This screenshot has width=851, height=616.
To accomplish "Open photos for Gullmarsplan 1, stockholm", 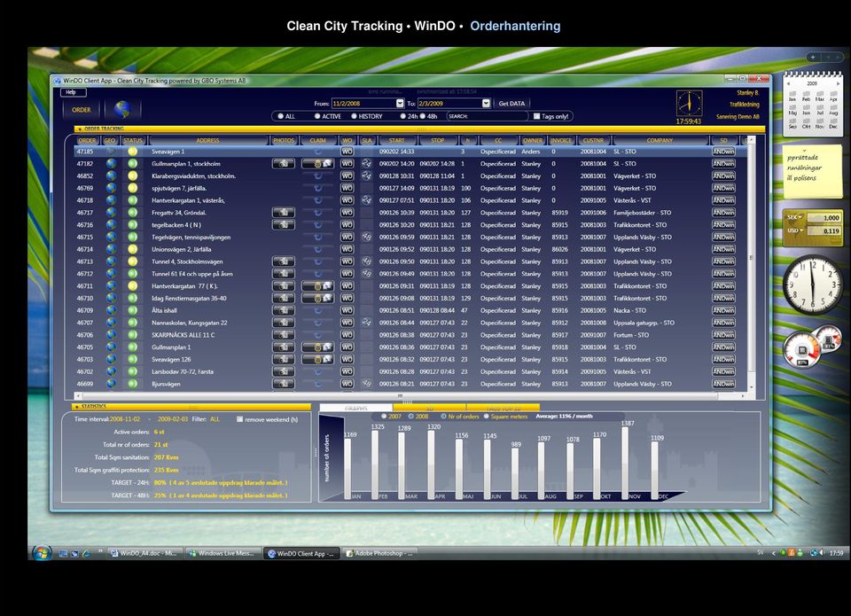I will (x=284, y=163).
